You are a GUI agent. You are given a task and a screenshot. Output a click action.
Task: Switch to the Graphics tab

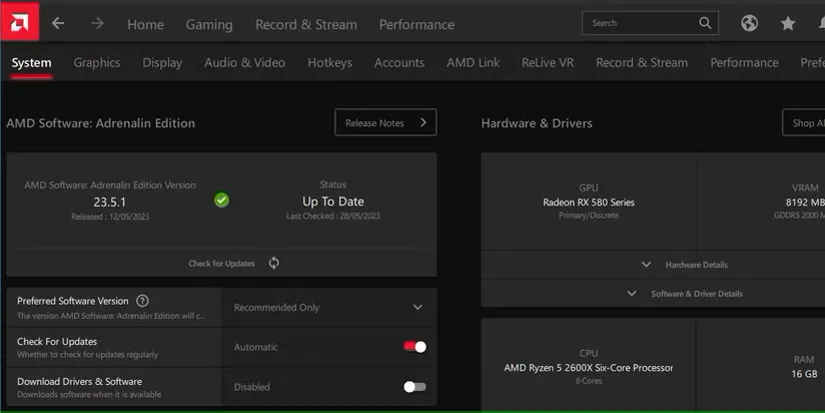(97, 63)
